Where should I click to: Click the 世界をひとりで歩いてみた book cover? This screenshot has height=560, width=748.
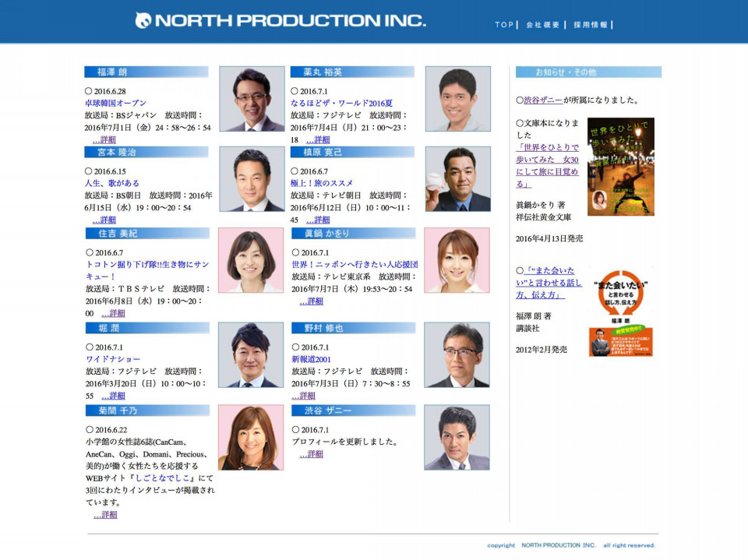click(x=621, y=167)
